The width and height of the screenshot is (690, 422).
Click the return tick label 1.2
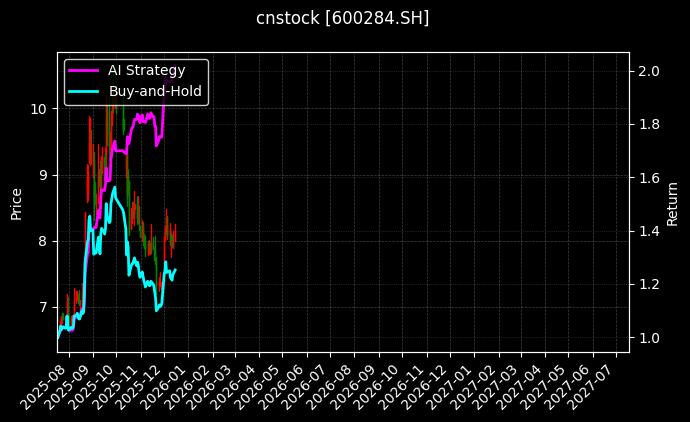coord(649,284)
